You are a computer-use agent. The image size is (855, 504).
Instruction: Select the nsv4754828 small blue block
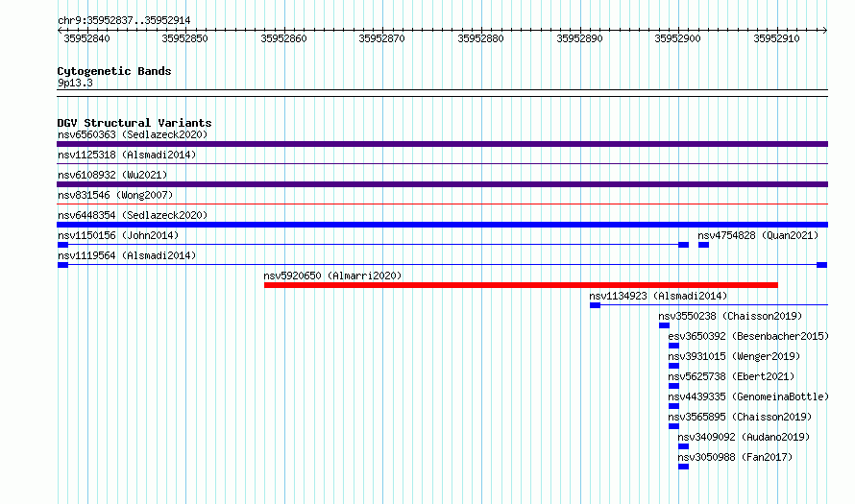pyautogui.click(x=703, y=245)
